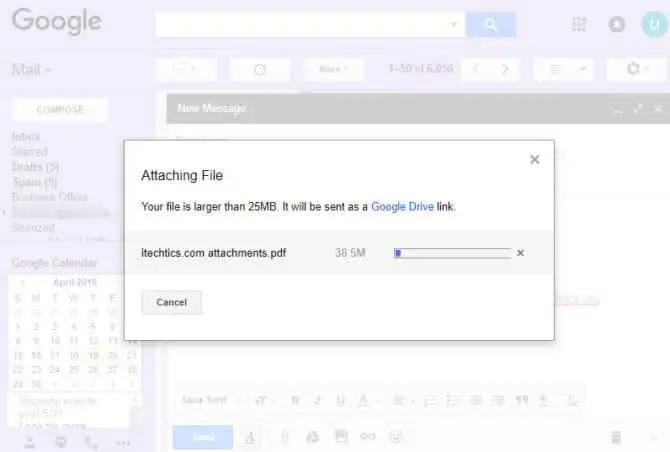Toggle italic formatting
Screen dimensions: 670x452
(x=317, y=400)
